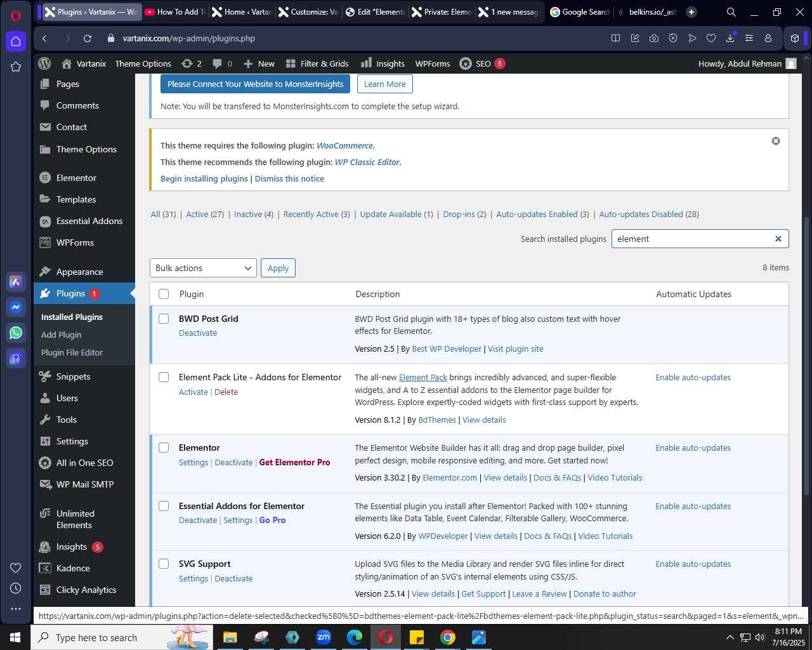Open Opera history clock icon in sidebar
This screenshot has width=812, height=650.
click(x=16, y=588)
